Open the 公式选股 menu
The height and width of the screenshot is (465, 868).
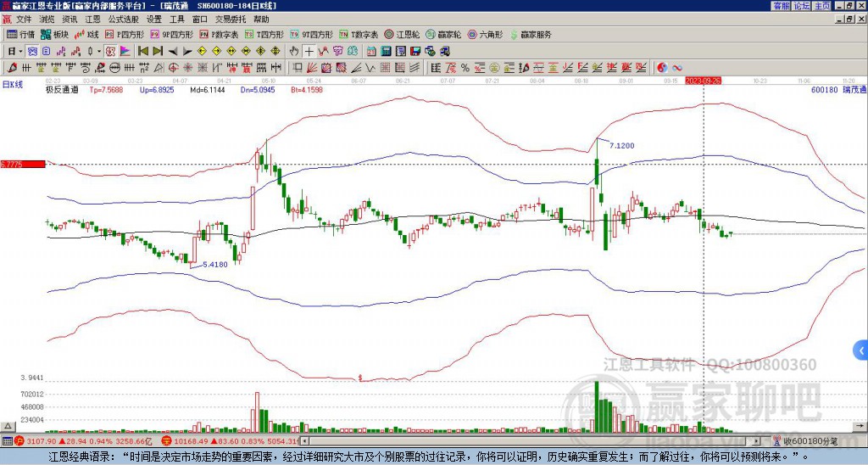point(124,20)
